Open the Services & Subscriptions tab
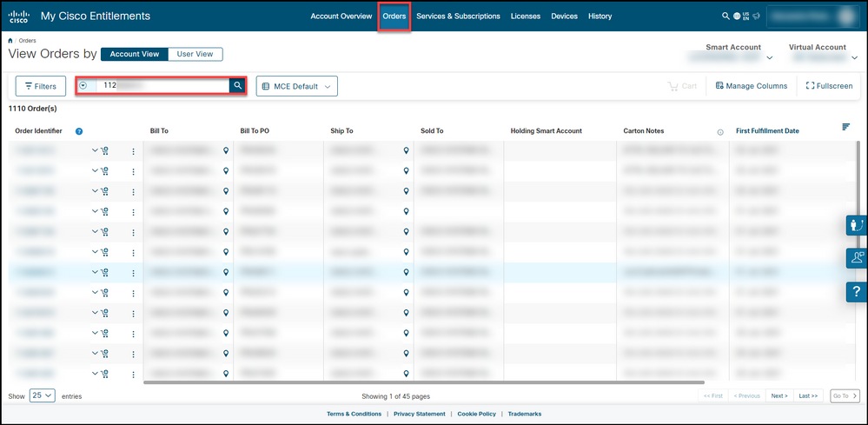Viewport: 868px width, 425px height. [x=458, y=17]
